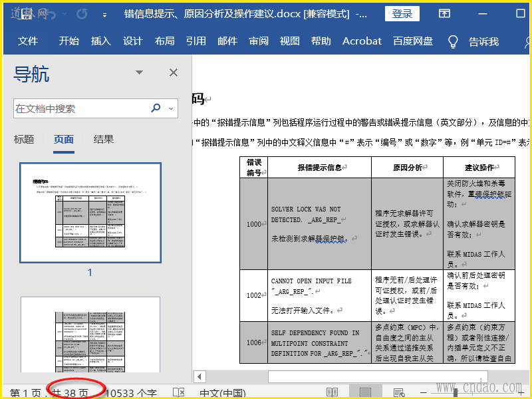Image resolution: width=532 pixels, height=399 pixels.
Task: Click the 无法打开输入文件 text
Action: [303, 311]
